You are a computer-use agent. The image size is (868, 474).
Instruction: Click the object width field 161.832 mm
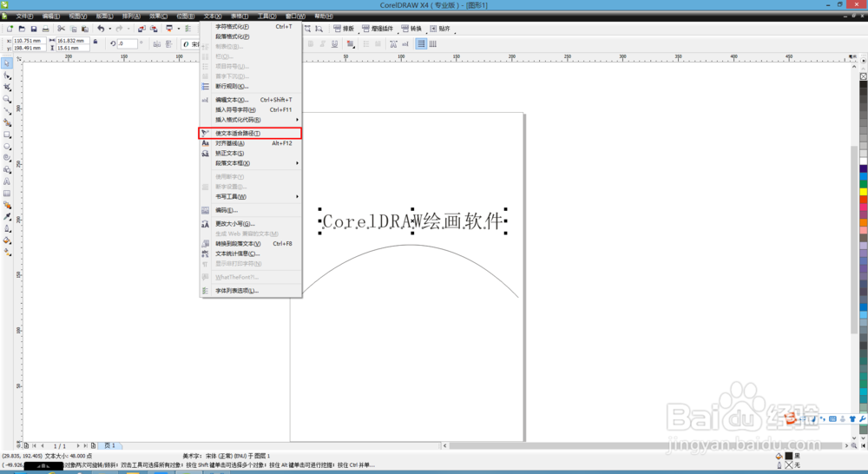(73, 41)
